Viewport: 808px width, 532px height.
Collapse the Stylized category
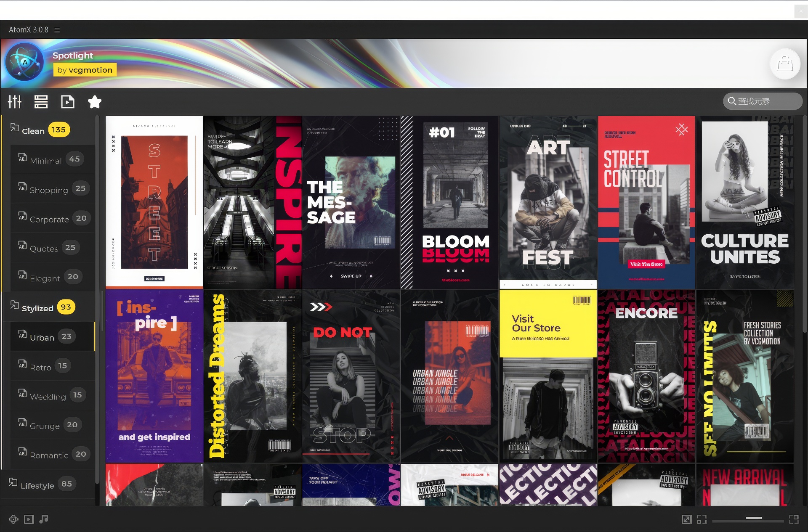click(x=48, y=307)
